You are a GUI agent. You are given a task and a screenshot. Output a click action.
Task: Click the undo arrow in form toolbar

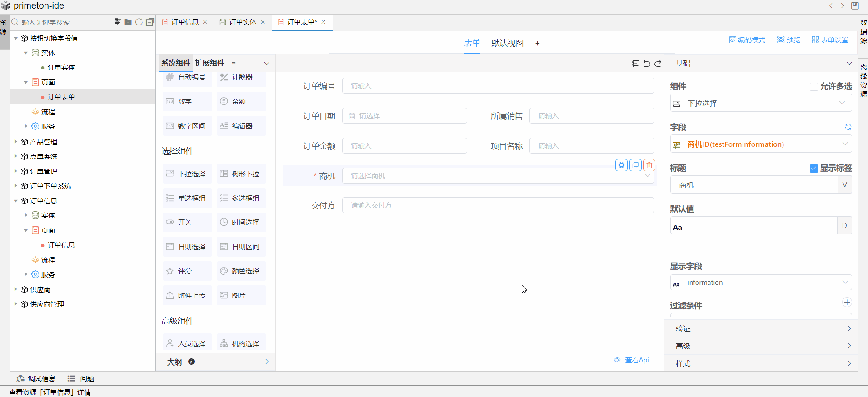(x=647, y=64)
